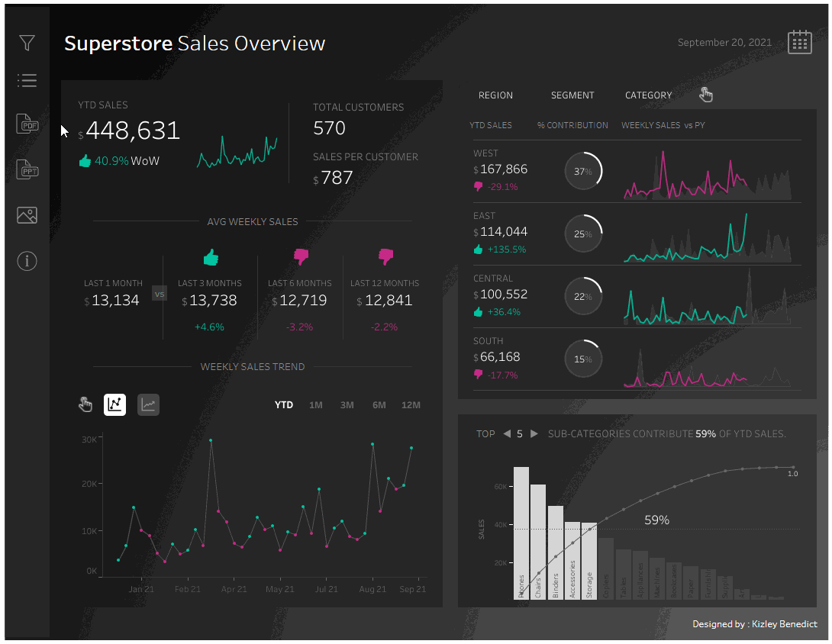832x644 pixels.
Task: Click YTD sales sparkline chart
Action: (237, 153)
